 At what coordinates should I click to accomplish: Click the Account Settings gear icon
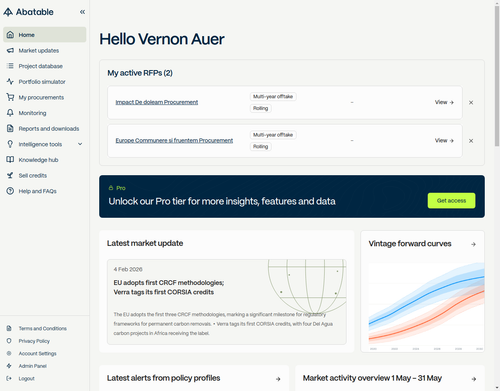click(9, 353)
